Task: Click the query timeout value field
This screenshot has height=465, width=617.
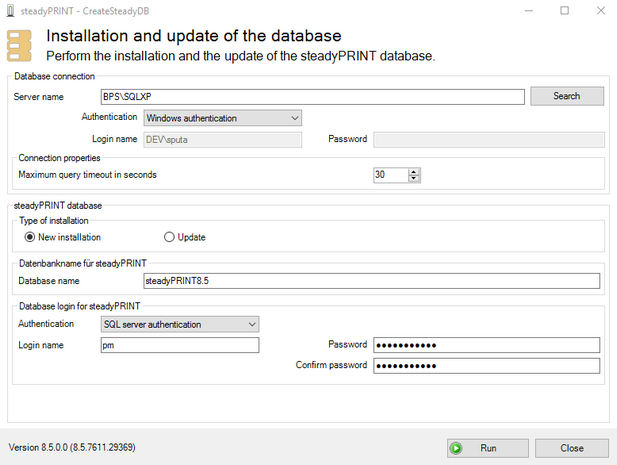Action: (390, 175)
